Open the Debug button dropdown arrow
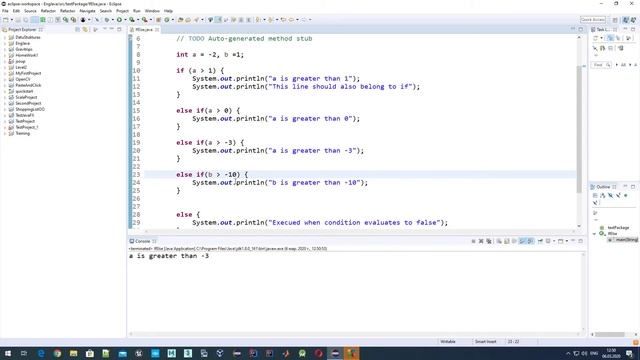 tap(113, 20)
